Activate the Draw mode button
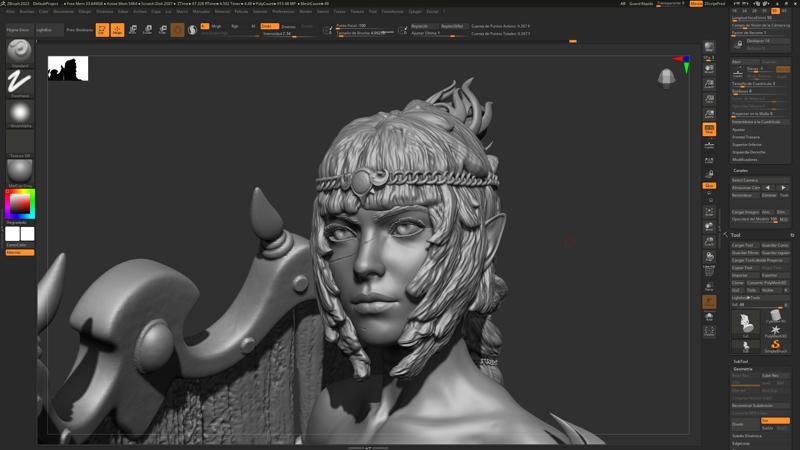 click(117, 30)
